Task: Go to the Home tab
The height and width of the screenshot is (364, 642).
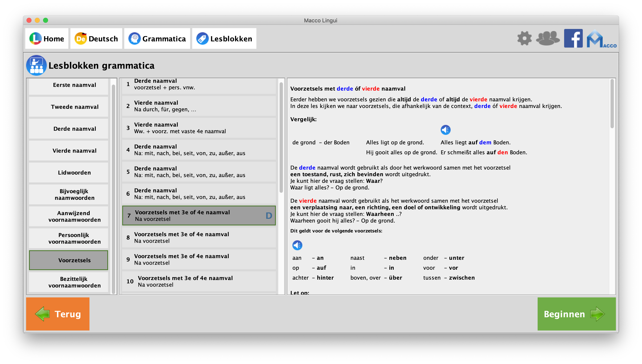Action: point(47,39)
